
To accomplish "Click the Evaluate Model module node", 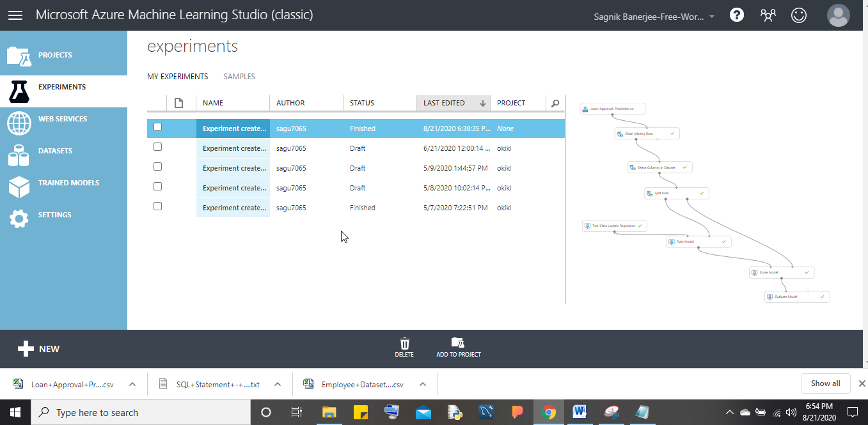I will tap(797, 297).
